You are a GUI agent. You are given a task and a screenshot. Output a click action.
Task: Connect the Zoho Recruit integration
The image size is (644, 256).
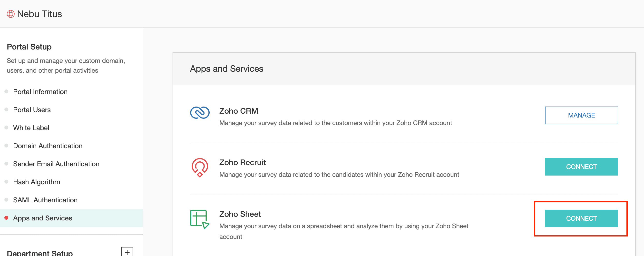pos(581,167)
